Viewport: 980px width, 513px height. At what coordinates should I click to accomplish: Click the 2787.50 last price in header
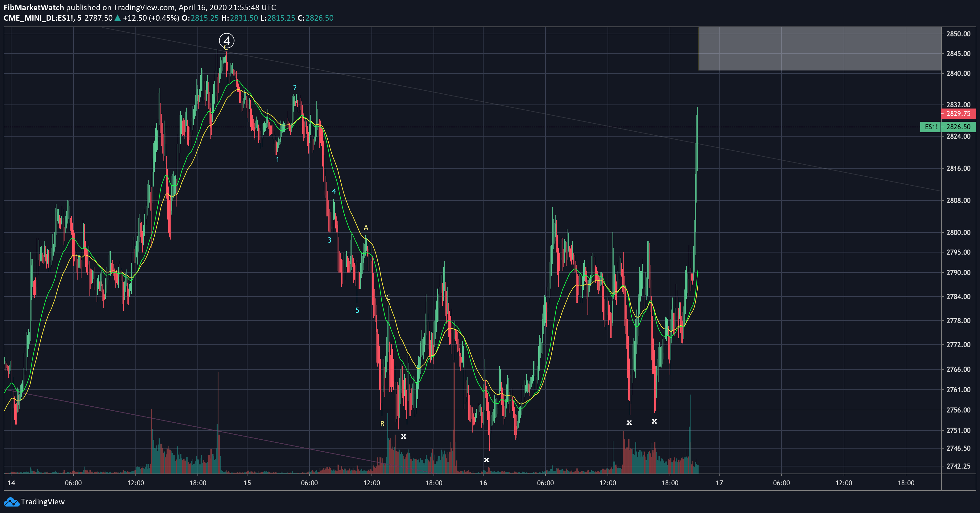tap(98, 18)
